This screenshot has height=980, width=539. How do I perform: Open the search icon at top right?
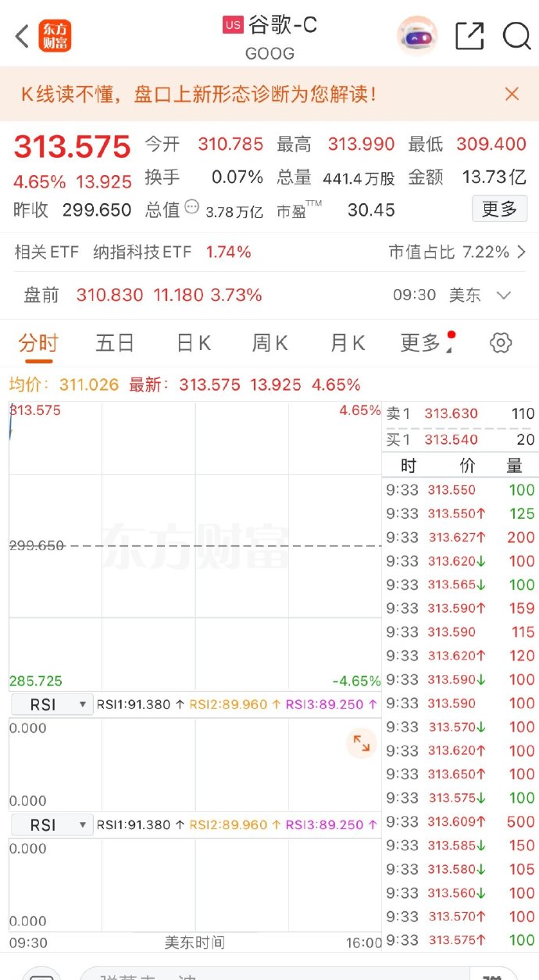tap(517, 35)
